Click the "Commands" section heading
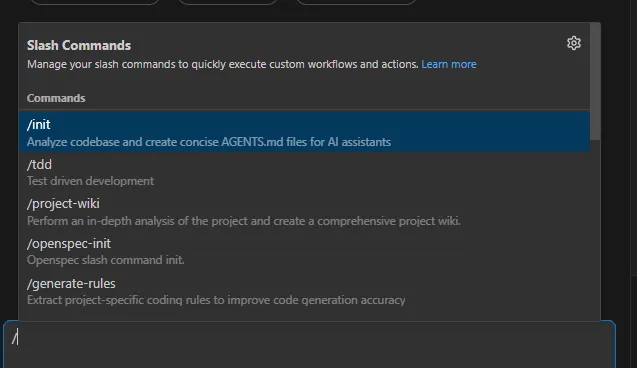 pos(56,98)
